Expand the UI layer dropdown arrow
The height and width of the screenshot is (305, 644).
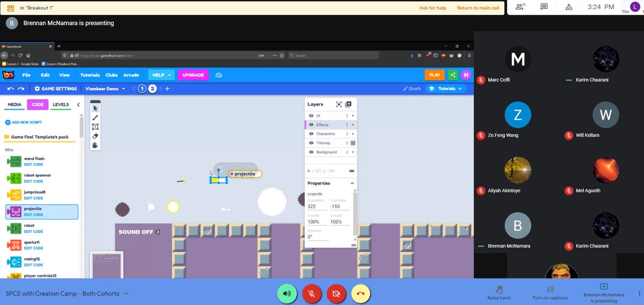[353, 115]
